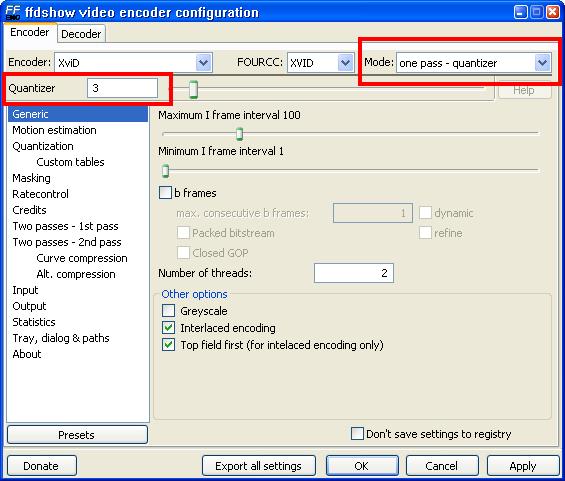Click the max consecutive b frames field
The image size is (565, 481).
tap(373, 213)
